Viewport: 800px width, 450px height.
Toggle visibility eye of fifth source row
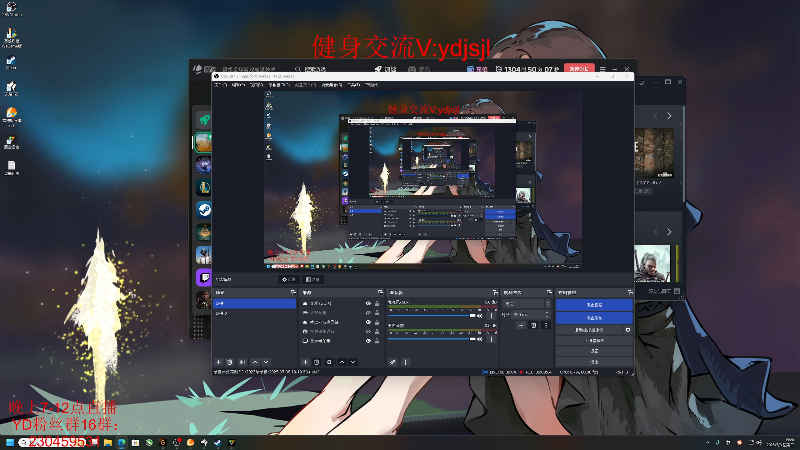click(x=368, y=340)
